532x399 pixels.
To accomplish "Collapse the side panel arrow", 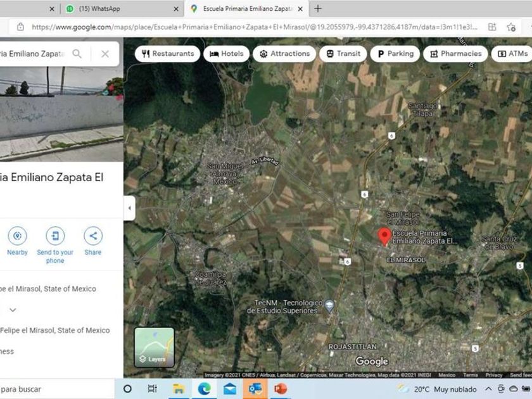I will [x=129, y=208].
